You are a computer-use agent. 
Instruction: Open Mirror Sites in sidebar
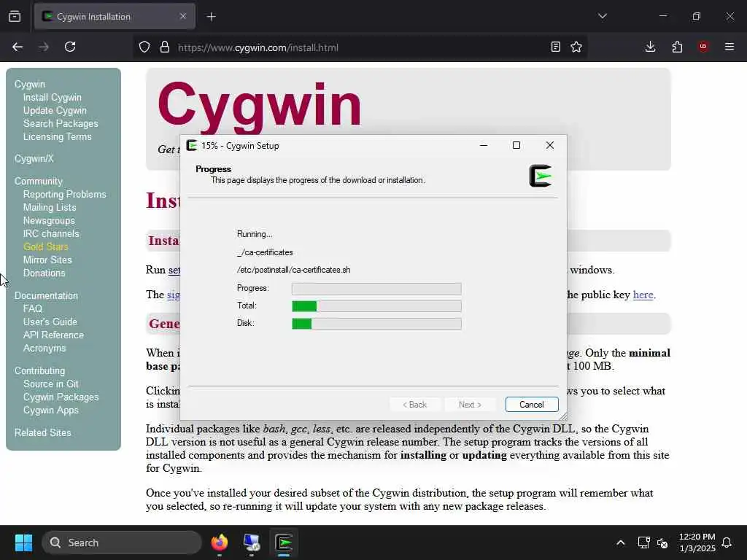tap(47, 260)
